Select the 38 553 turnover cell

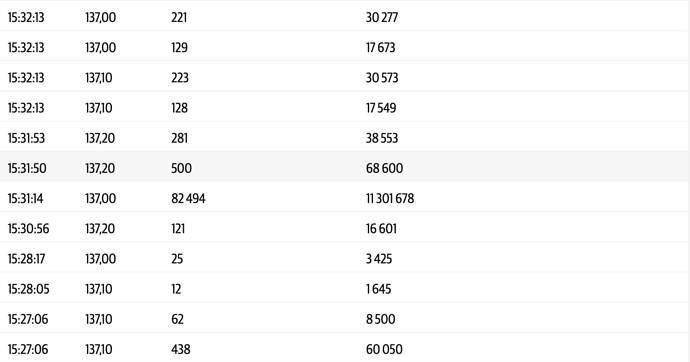[382, 138]
